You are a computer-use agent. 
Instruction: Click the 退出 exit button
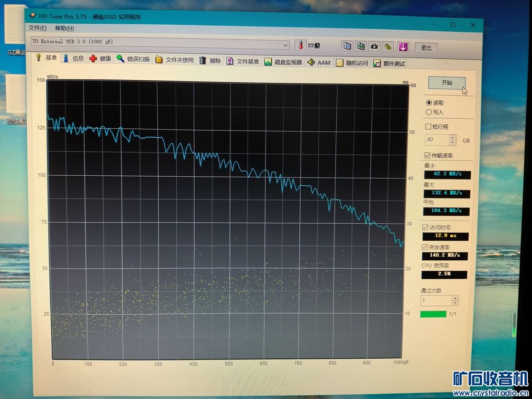(427, 48)
